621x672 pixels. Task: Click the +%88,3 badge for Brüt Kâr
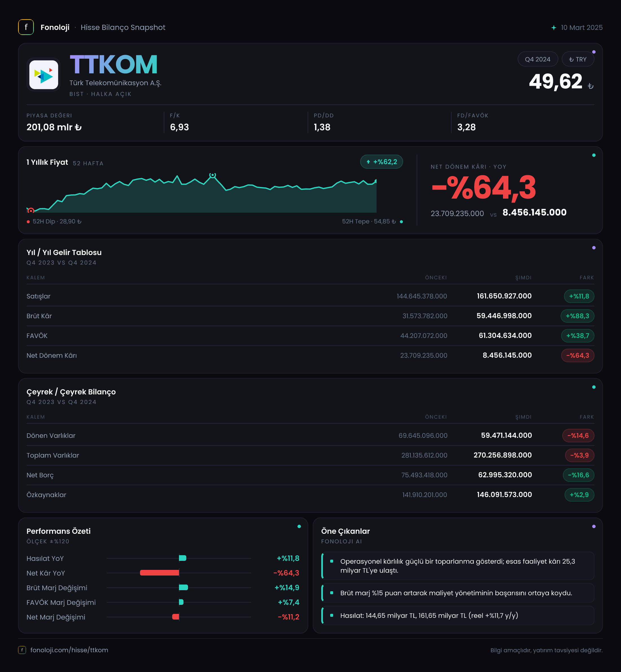pyautogui.click(x=577, y=316)
